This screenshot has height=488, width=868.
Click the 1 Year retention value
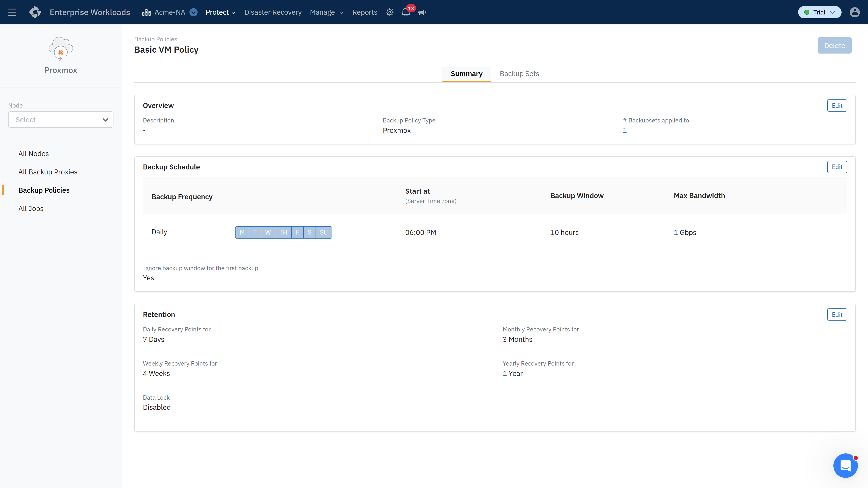click(512, 373)
